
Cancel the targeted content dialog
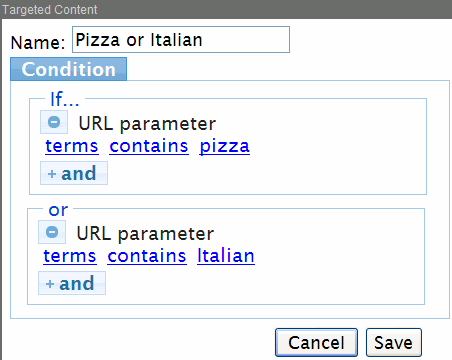pyautogui.click(x=316, y=342)
